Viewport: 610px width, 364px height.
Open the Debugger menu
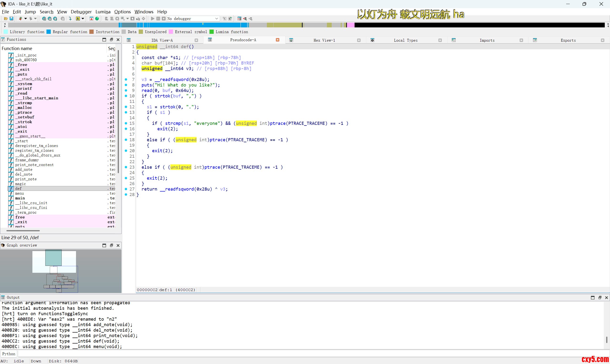coord(81,12)
